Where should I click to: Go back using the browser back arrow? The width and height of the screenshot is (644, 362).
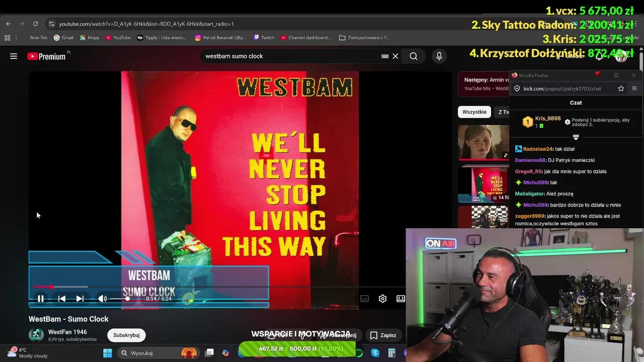(x=8, y=24)
